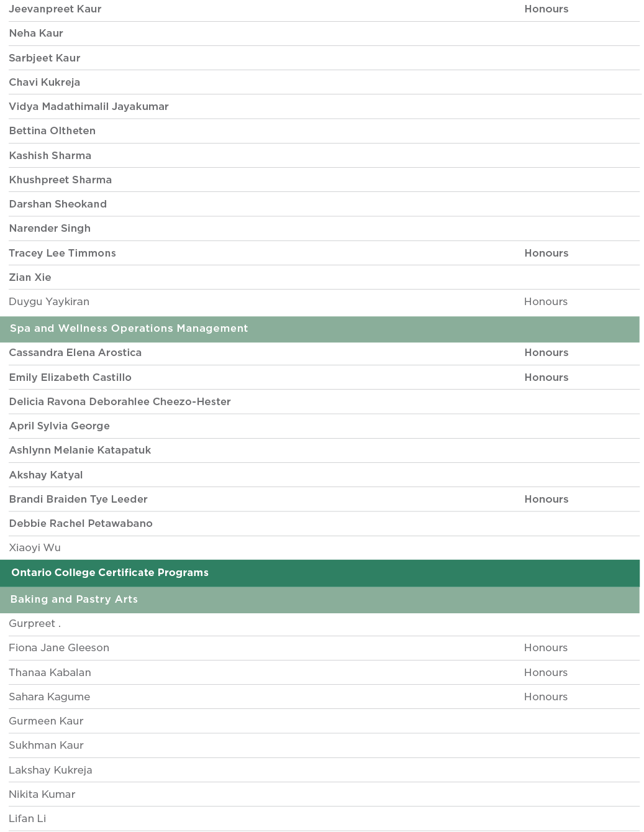The height and width of the screenshot is (832, 644).
Task: Select the name Jeevanpreet Kaur
Action: [x=55, y=9]
